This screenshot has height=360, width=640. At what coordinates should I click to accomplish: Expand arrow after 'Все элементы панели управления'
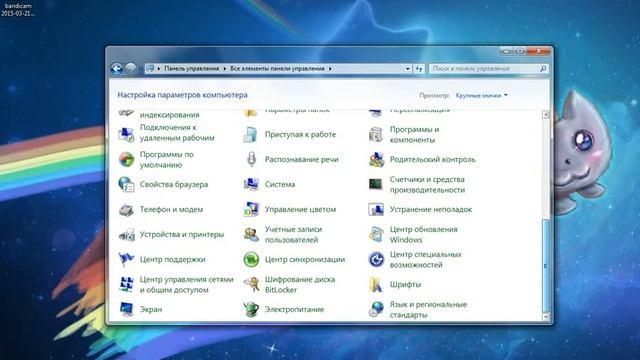330,69
